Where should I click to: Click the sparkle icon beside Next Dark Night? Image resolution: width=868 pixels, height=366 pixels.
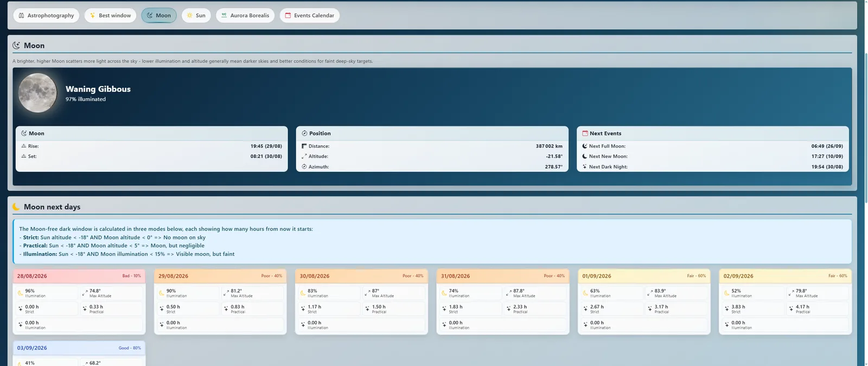coord(585,166)
